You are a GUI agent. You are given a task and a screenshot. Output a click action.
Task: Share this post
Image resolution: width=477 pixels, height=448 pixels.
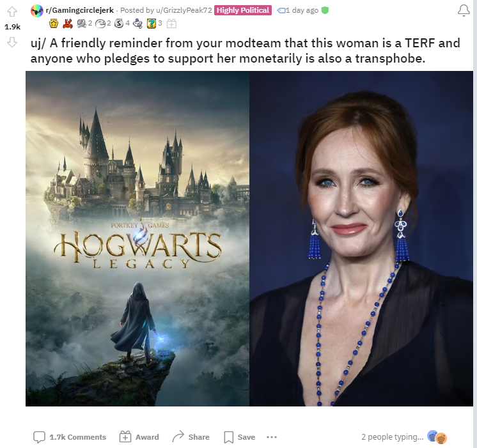point(191,437)
